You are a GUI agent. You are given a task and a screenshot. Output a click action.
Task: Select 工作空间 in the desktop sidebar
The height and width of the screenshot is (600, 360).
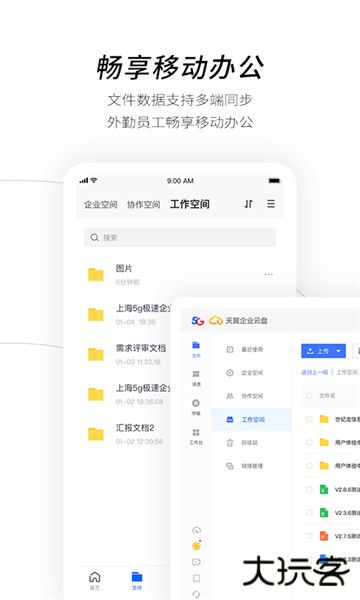point(251,419)
